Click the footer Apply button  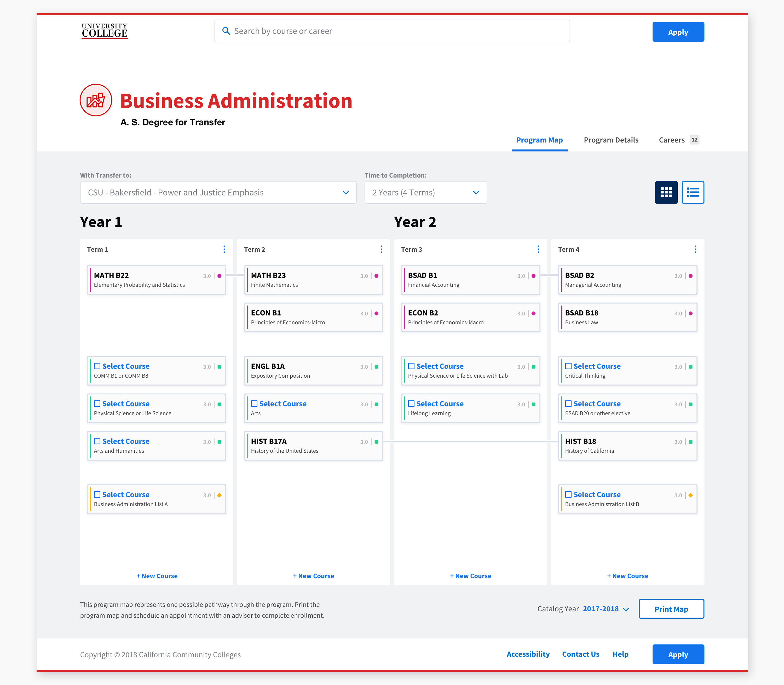678,654
